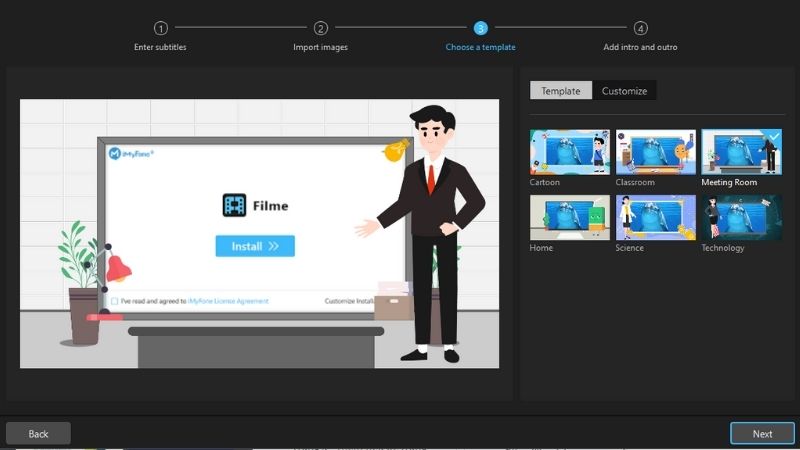Click the Next button
Screen dimensions: 800x450
coord(762,434)
